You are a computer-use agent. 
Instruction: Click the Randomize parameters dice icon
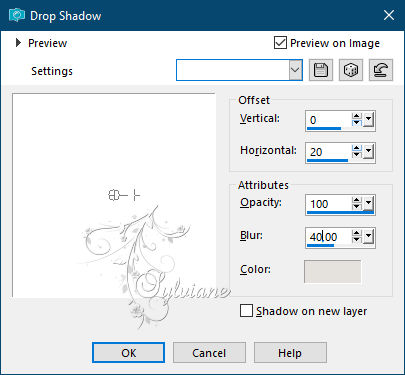click(351, 70)
